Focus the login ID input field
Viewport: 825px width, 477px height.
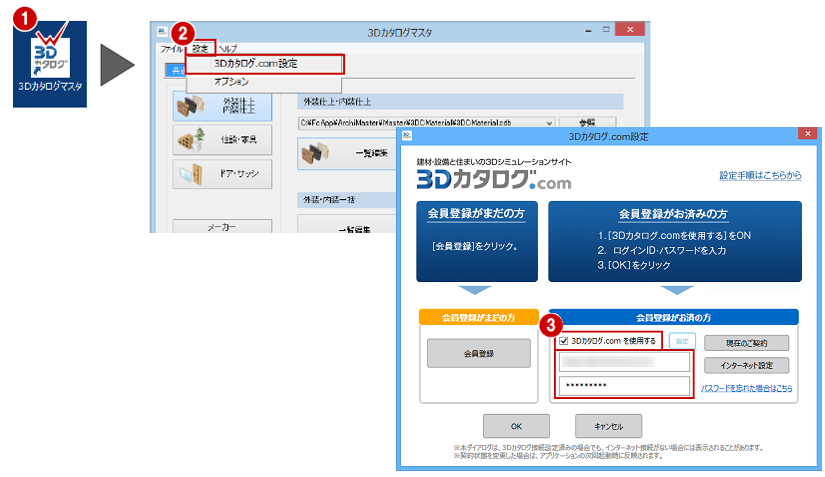point(624,362)
